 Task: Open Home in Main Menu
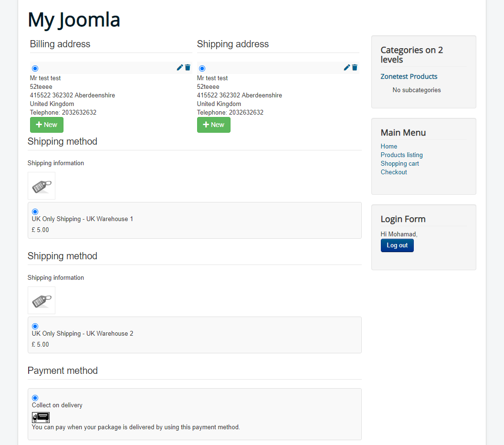pyautogui.click(x=389, y=147)
